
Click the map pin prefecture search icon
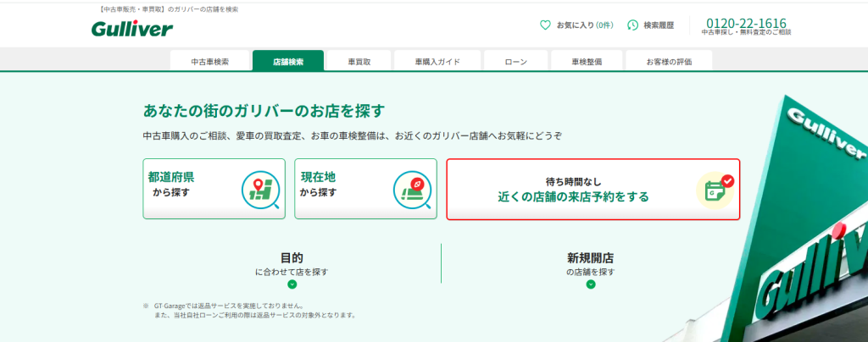pyautogui.click(x=259, y=190)
